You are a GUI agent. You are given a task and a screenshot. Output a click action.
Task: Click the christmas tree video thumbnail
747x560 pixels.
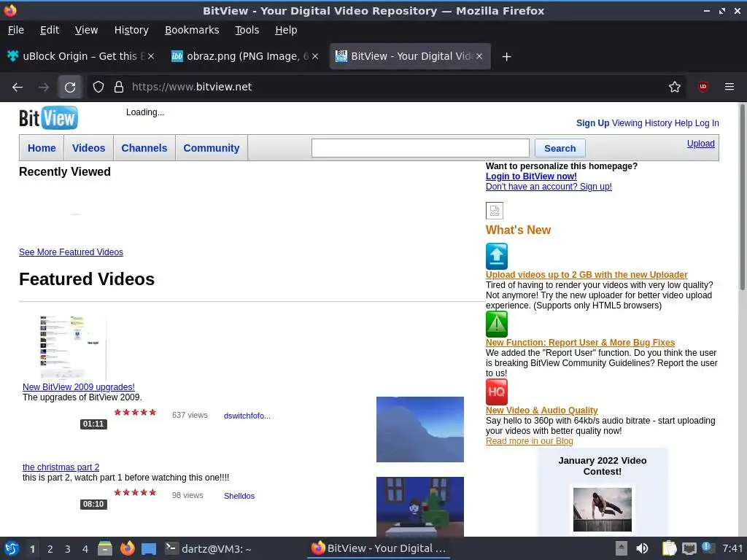[419, 507]
